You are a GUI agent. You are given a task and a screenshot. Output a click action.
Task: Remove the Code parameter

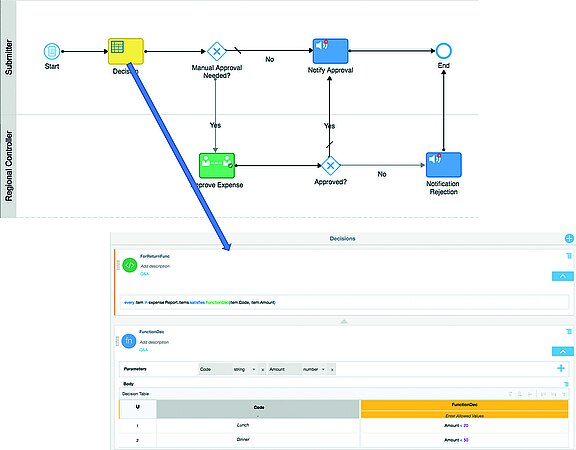pyautogui.click(x=263, y=370)
